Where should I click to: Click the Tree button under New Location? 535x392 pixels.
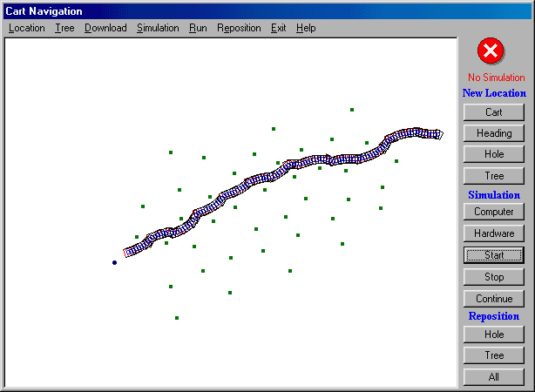(x=494, y=176)
